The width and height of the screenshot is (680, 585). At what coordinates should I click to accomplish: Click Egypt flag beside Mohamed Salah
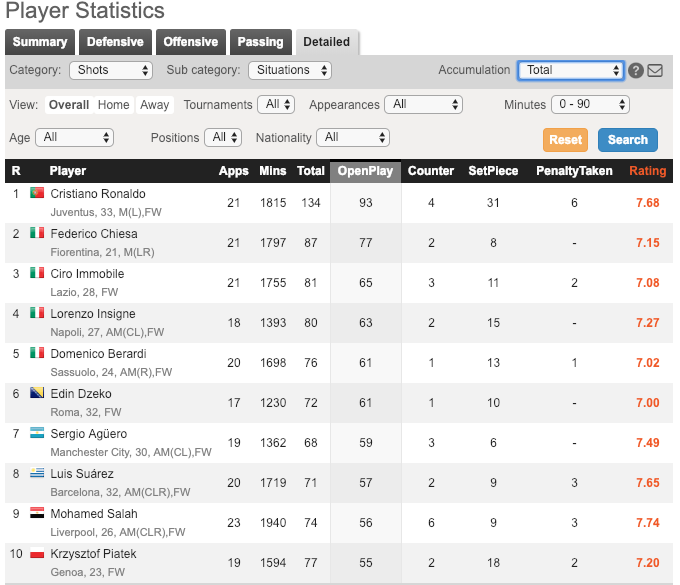coord(38,513)
